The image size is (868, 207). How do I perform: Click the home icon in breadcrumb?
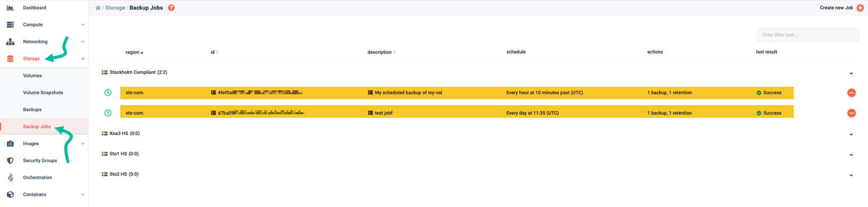pos(98,8)
